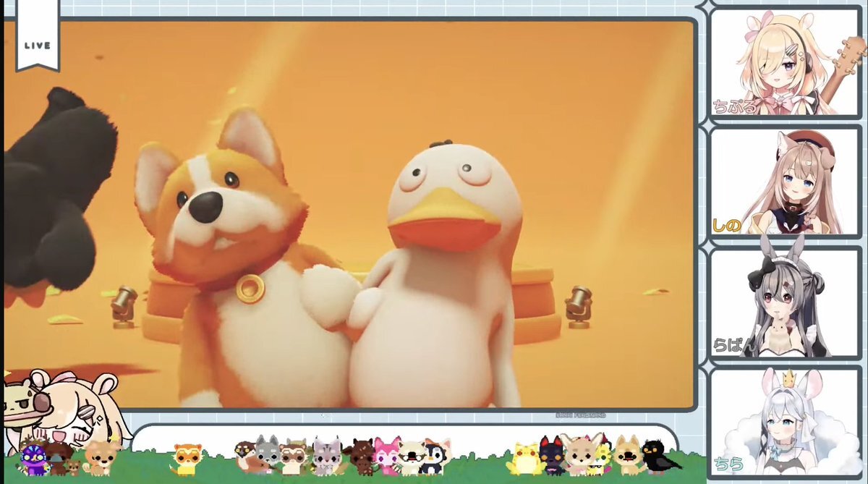Viewport: 868px width, 484px height.
Task: Click the orange pixel owl standing alone
Action: [x=187, y=459]
